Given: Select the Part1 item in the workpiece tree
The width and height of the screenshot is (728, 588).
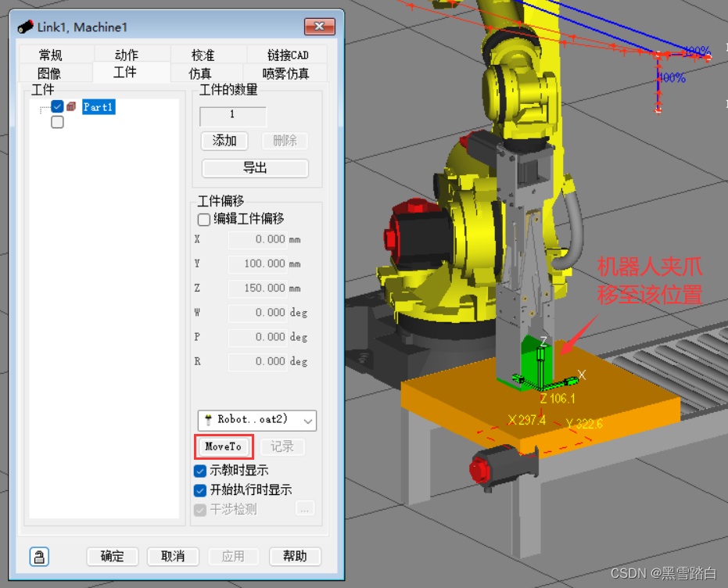Looking at the screenshot, I should [98, 106].
